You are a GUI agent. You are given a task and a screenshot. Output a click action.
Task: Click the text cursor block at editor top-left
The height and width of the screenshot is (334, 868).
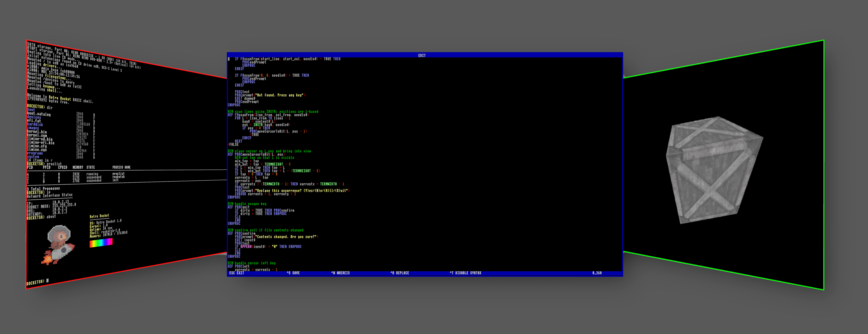(229, 59)
